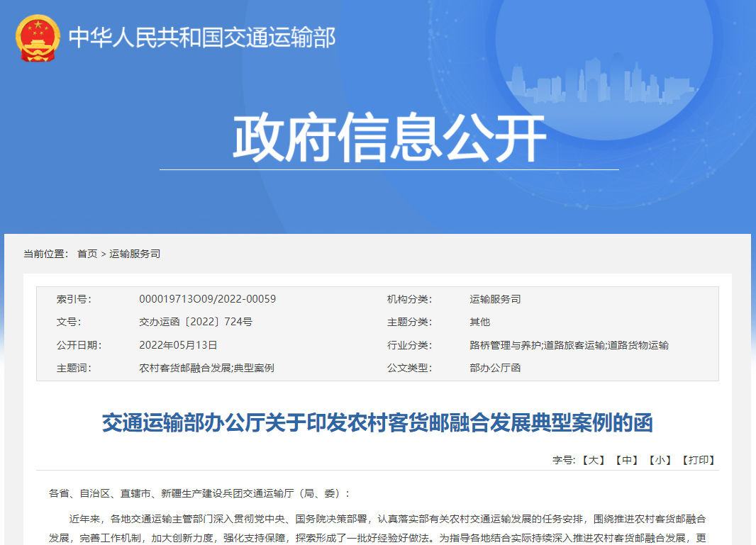Click the 主题分类 value 其他

479,322
